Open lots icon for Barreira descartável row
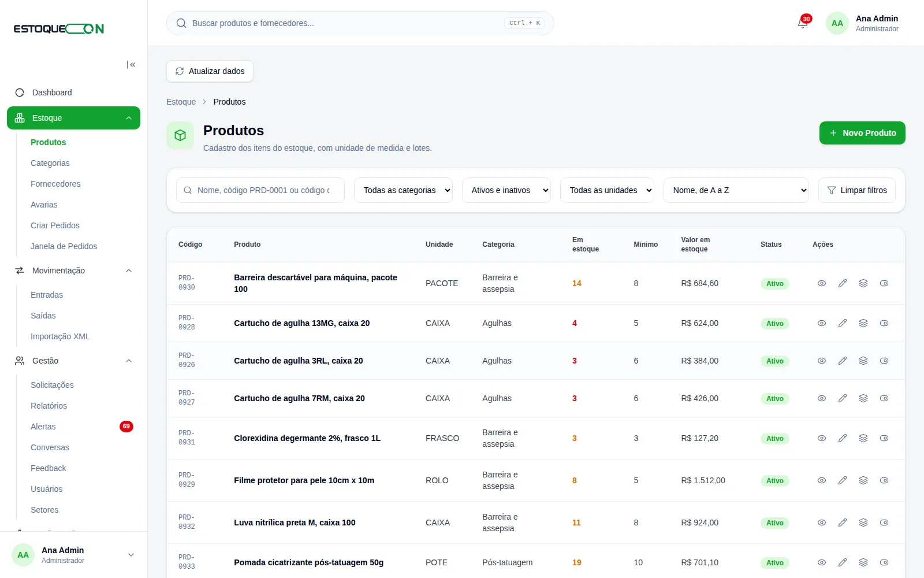This screenshot has height=578, width=924. [x=863, y=283]
